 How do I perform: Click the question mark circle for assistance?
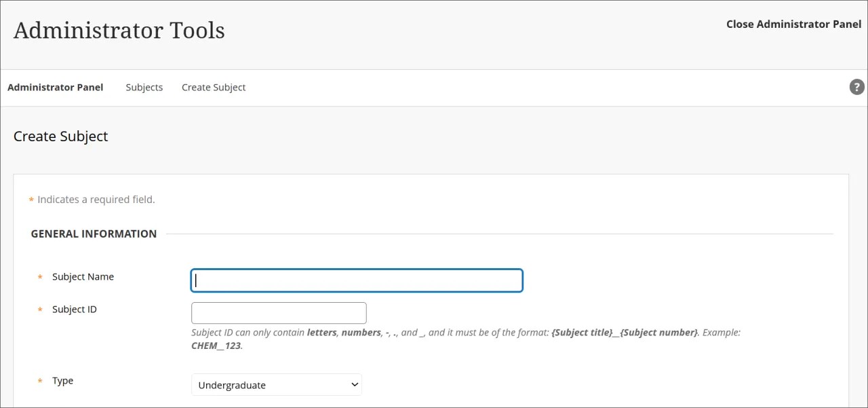pyautogui.click(x=856, y=87)
